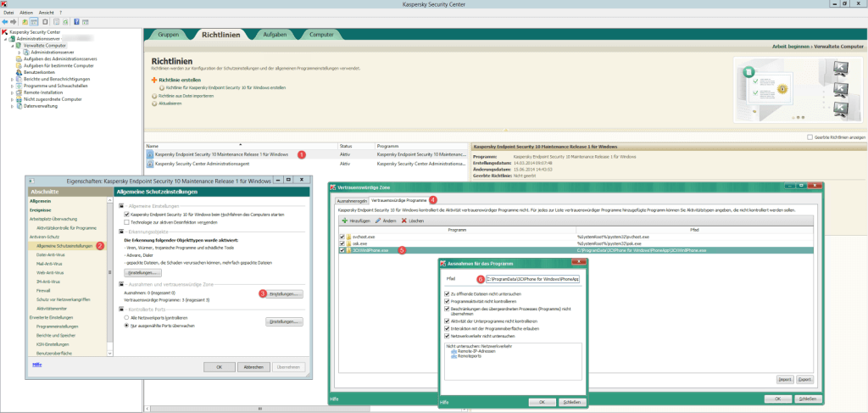
Task: Toggle the osk.exe checkbox
Action: (x=342, y=243)
